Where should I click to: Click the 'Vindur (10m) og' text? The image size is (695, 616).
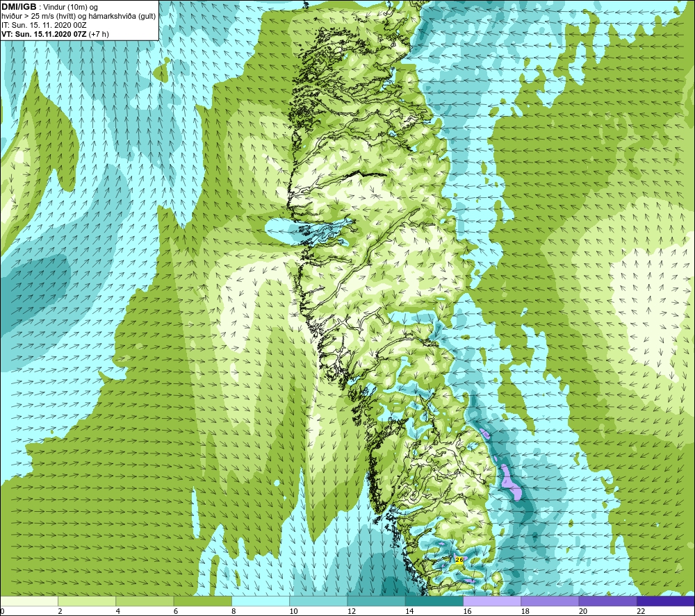[x=72, y=7]
